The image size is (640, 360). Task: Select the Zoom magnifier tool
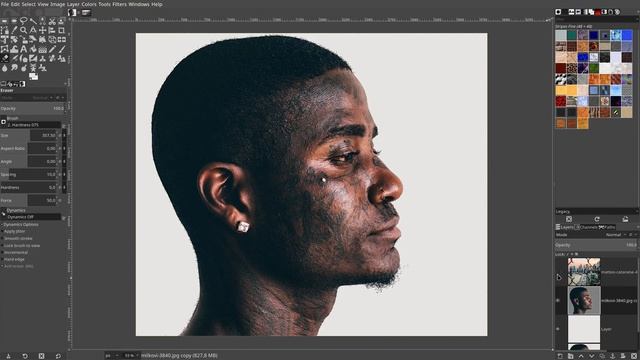(24, 30)
